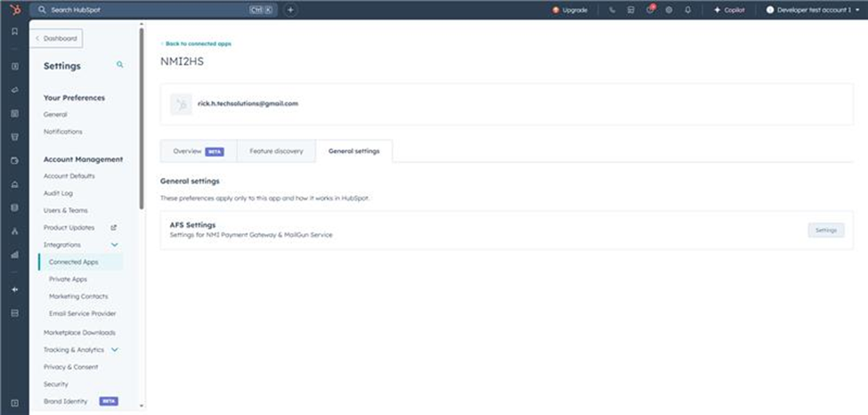Open the settings gear icon in top bar
This screenshot has height=415, width=868.
pyautogui.click(x=669, y=10)
